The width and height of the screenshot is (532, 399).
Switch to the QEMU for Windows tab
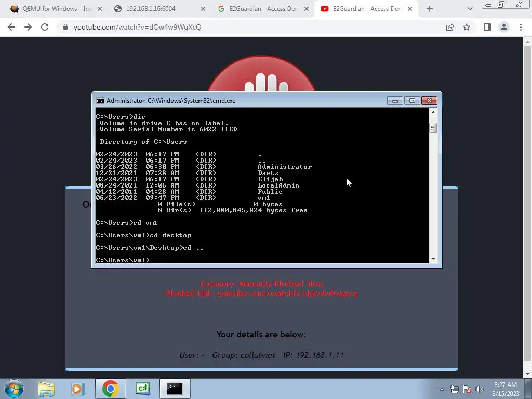coord(56,9)
